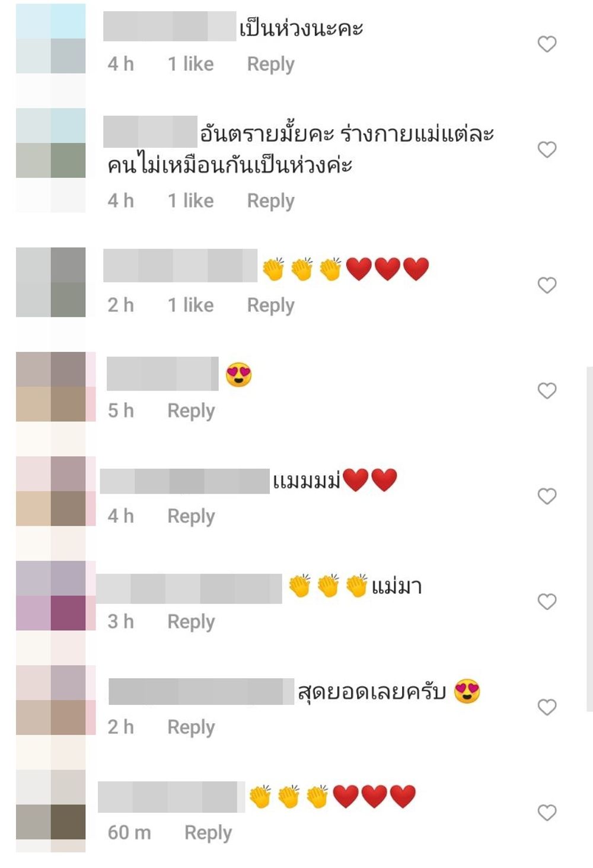View likes on the 'เป็นห่วงนะคะ' comment
The height and width of the screenshot is (868, 593).
click(190, 64)
